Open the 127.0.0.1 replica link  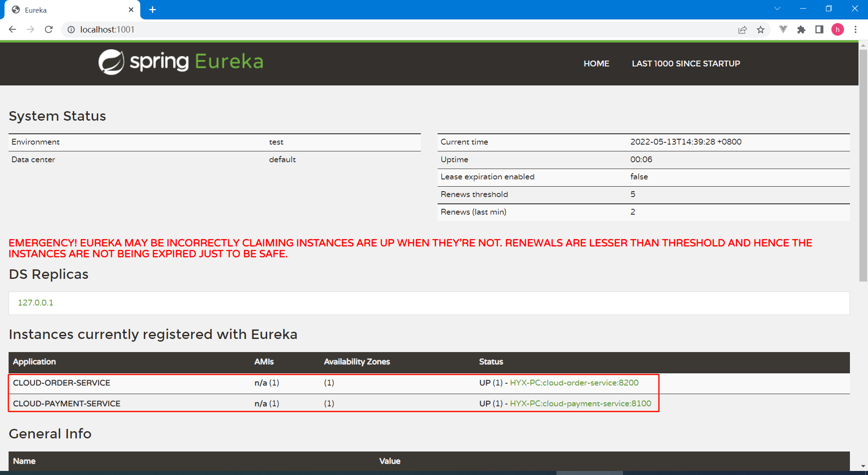(35, 303)
